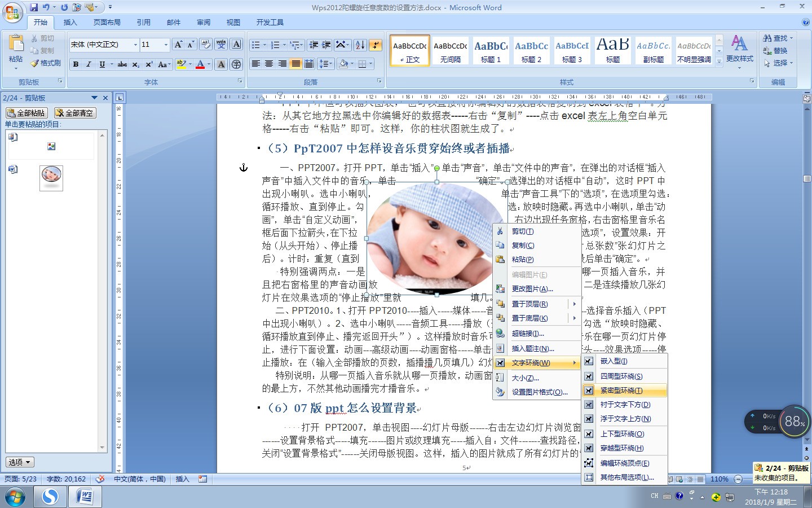The height and width of the screenshot is (508, 812).
Task: Click the ruler toggle above scrollbar
Action: [x=807, y=98]
